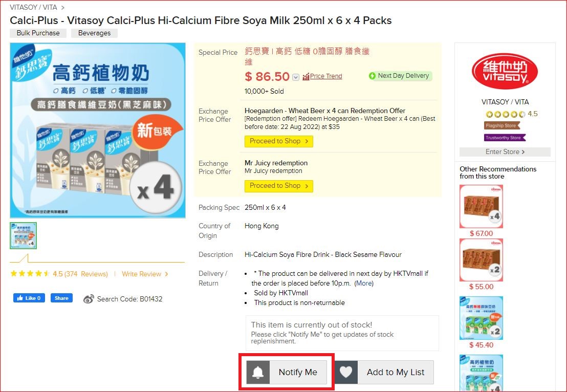Open the Write Review link
Screen dimensions: 567x392
coord(145,274)
